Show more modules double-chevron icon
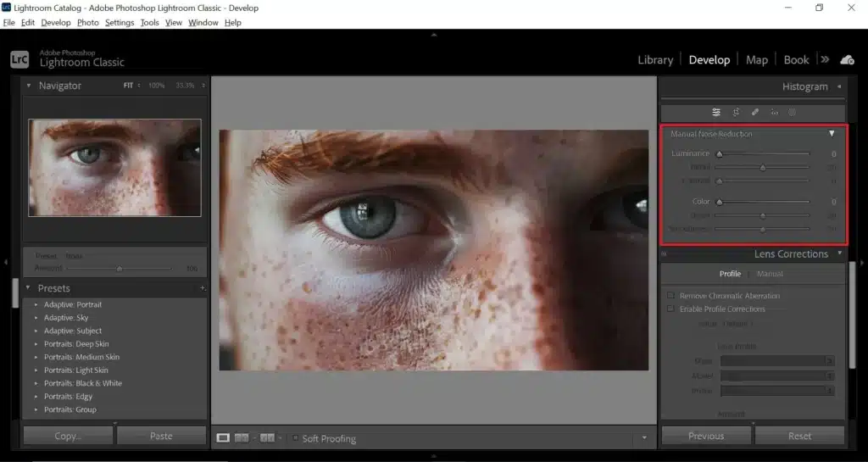Viewport: 868px width, 462px height. click(x=825, y=59)
